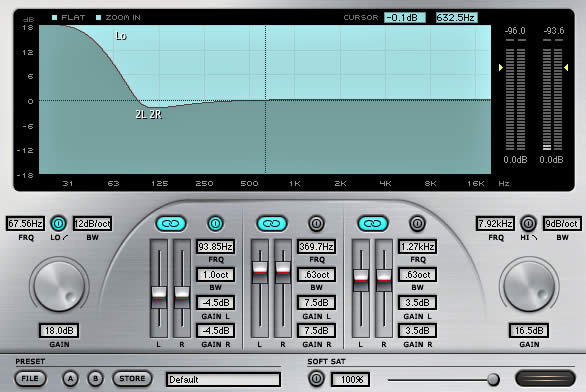Click the link icon for band 1
The image size is (586, 392).
tap(171, 223)
